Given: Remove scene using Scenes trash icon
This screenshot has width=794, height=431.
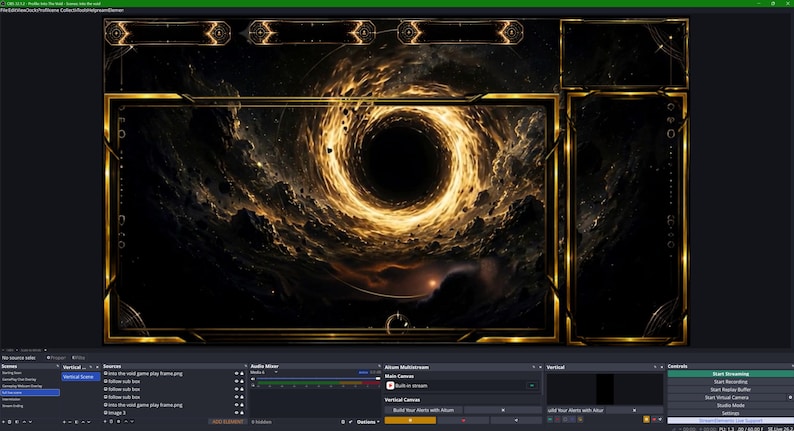Looking at the screenshot, I should pyautogui.click(x=10, y=422).
